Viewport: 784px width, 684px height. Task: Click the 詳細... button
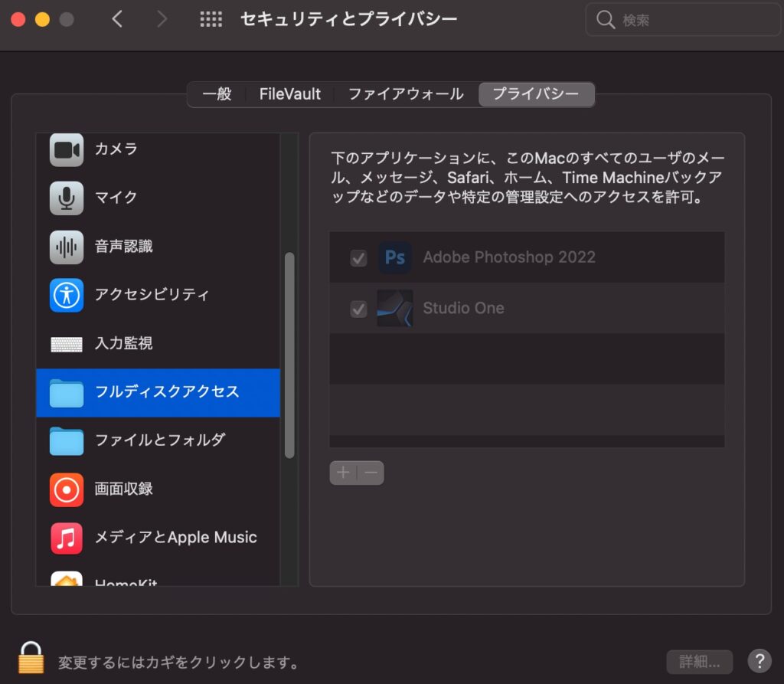(x=699, y=661)
